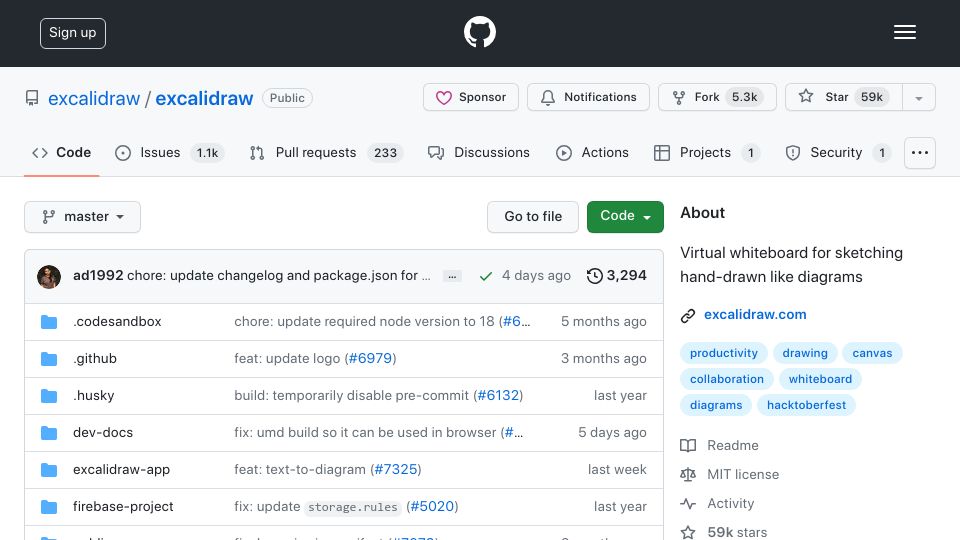Viewport: 960px width, 540px height.
Task: Select the whiteboard topic tag
Action: click(x=820, y=379)
